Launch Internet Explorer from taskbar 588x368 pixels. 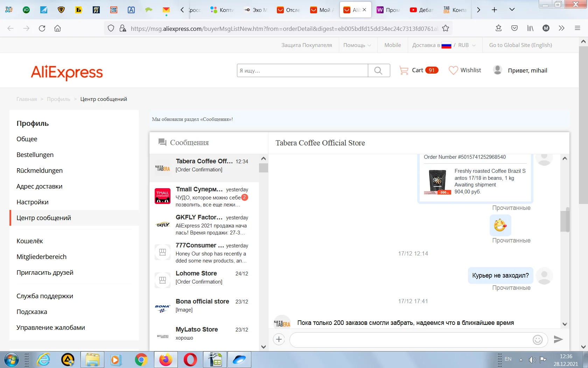pyautogui.click(x=43, y=360)
